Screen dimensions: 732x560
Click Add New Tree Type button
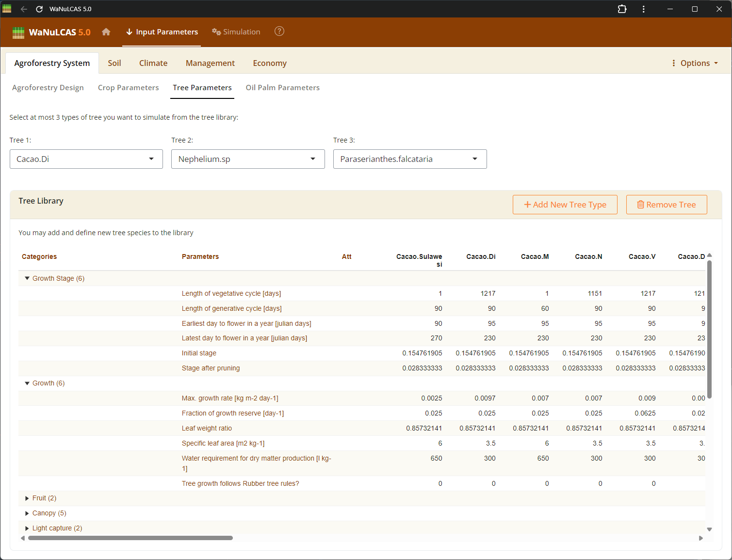pyautogui.click(x=565, y=205)
